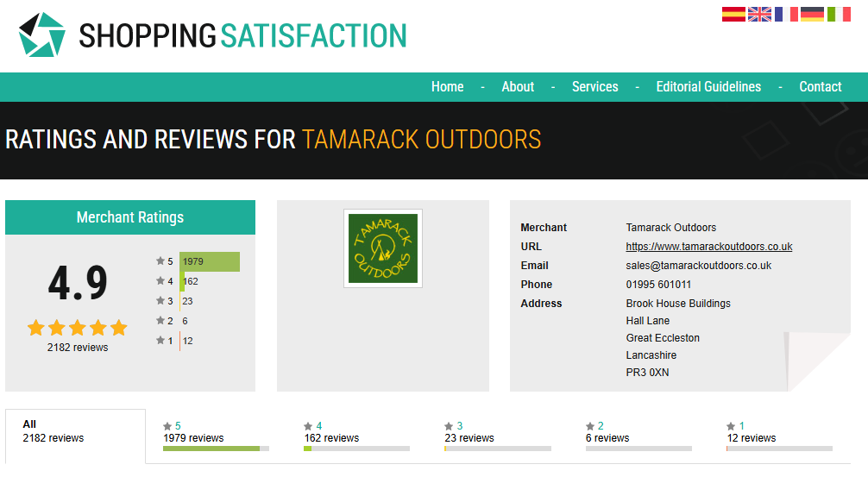Visit the tamarackoutdoors.co.uk URL link
Screen dimensions: 868x477
708,247
